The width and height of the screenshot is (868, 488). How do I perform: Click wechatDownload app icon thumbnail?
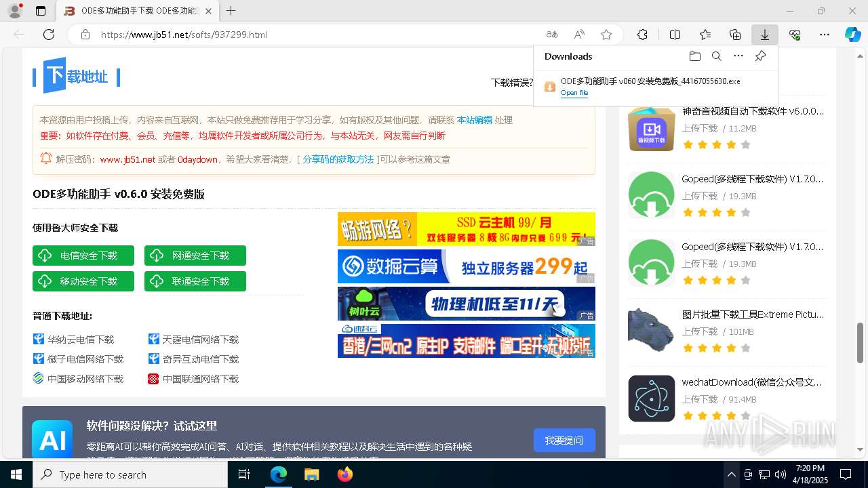[651, 399]
